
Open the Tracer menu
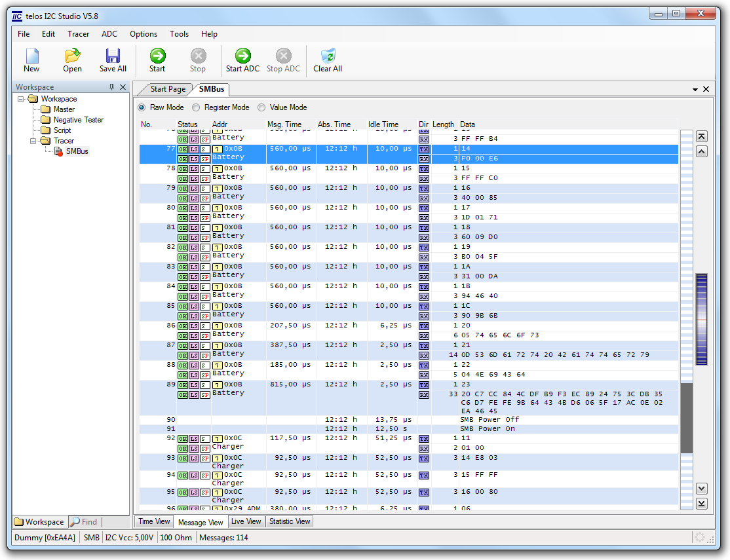click(x=78, y=34)
